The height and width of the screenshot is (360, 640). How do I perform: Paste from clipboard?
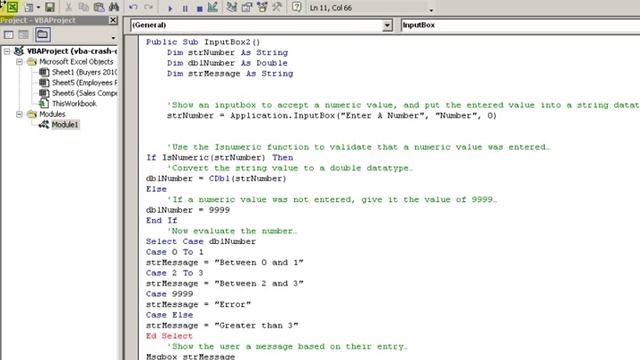99,7
